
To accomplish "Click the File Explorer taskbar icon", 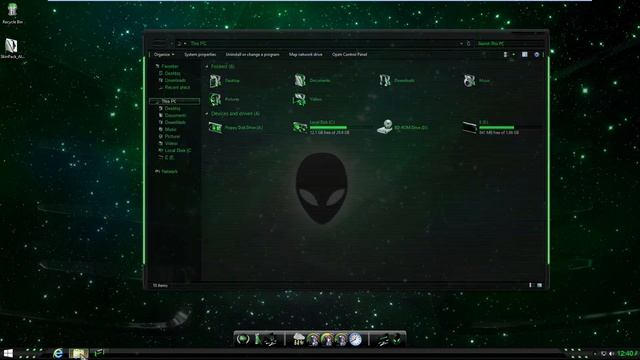I will coord(79,353).
